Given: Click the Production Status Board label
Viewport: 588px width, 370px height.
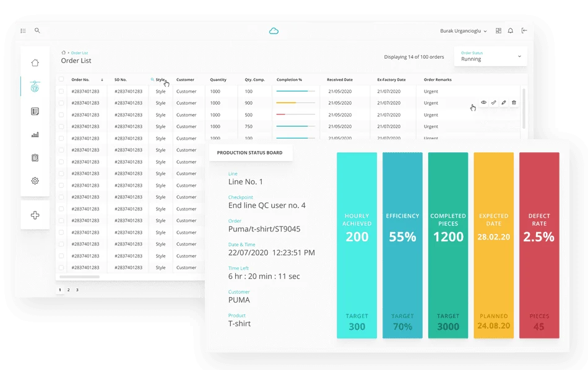Looking at the screenshot, I should [x=249, y=153].
